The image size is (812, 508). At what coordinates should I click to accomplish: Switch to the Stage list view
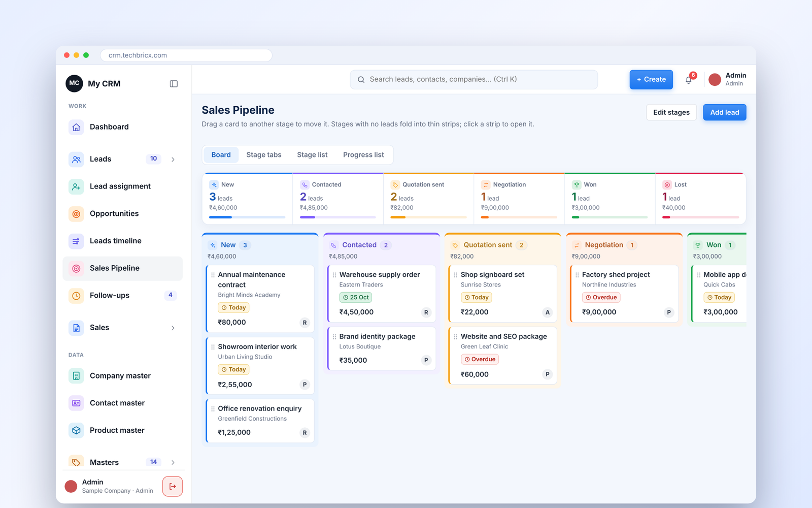tap(312, 155)
